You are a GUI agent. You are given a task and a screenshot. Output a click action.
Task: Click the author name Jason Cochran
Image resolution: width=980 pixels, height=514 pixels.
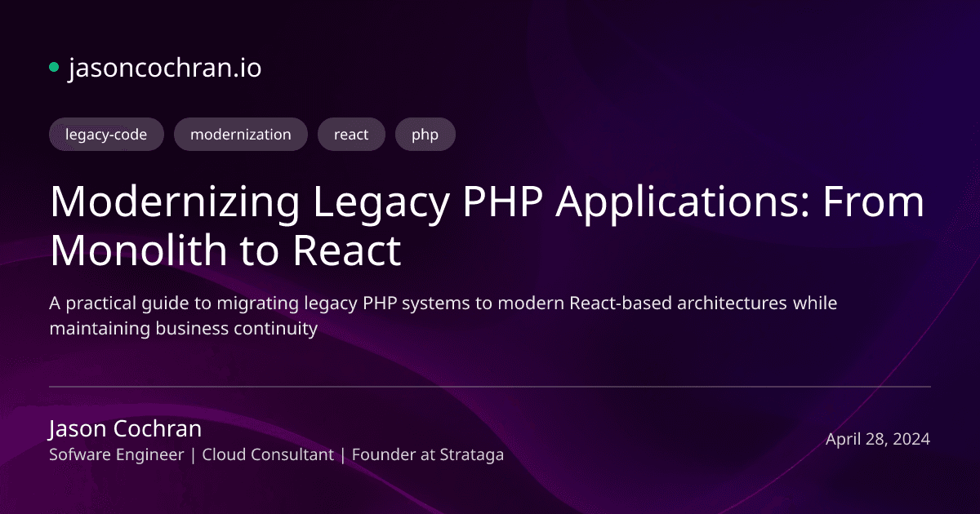coord(125,428)
